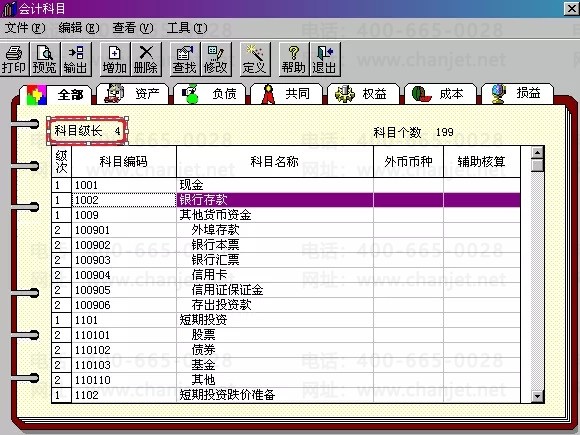Viewport: 580px width, 435px height.
Task: Click the 删除 delete icon
Action: 146,60
